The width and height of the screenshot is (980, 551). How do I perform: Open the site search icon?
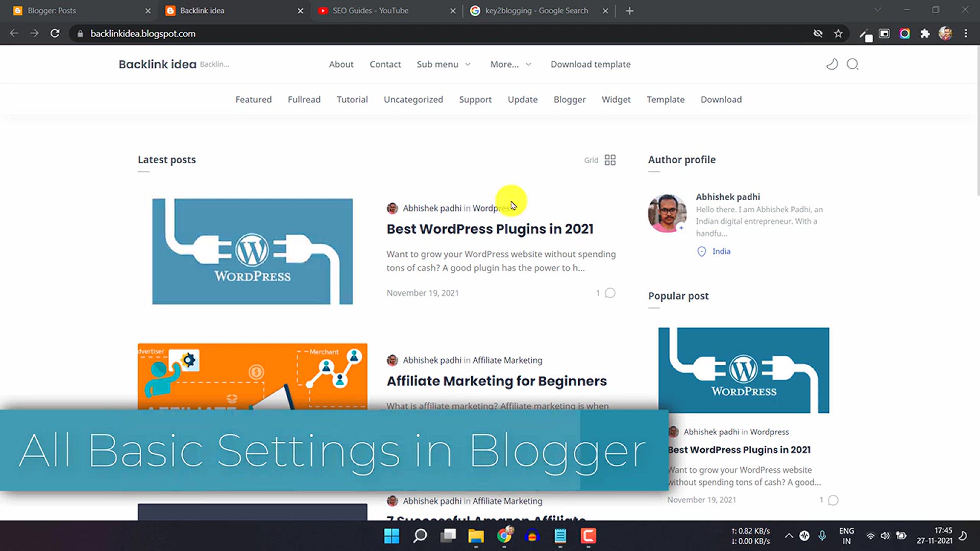[852, 64]
